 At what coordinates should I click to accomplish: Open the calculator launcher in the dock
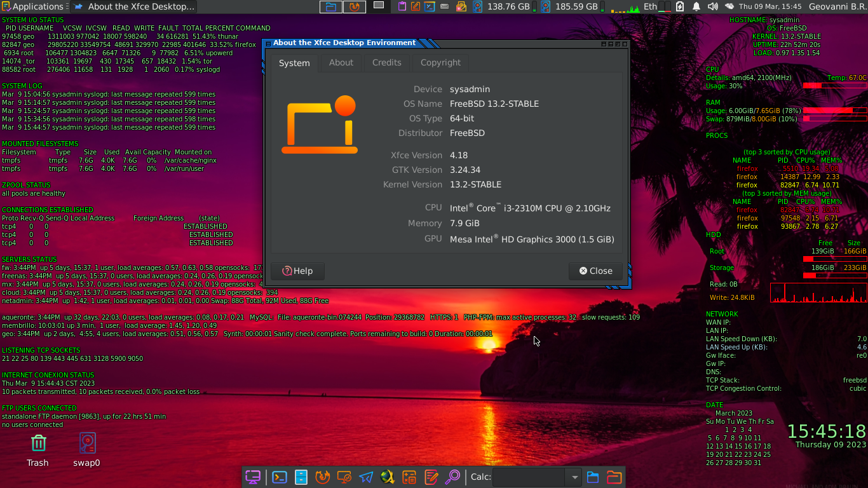coord(409,477)
